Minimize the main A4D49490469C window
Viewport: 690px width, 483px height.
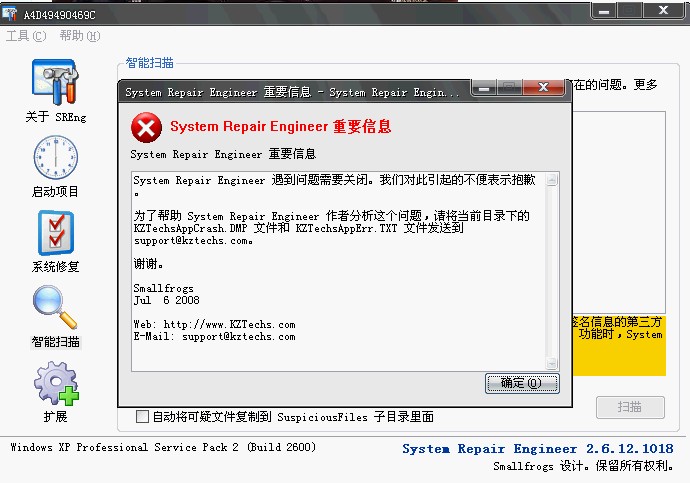[604, 11]
